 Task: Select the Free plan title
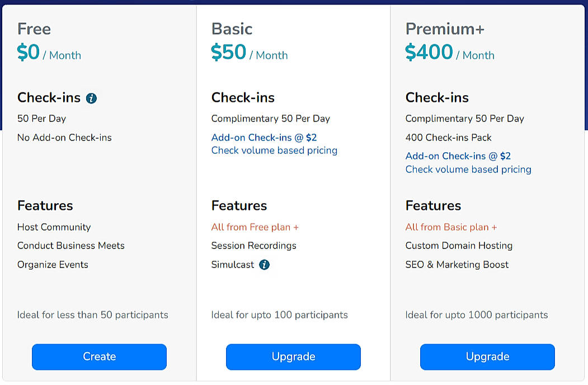pyautogui.click(x=34, y=29)
